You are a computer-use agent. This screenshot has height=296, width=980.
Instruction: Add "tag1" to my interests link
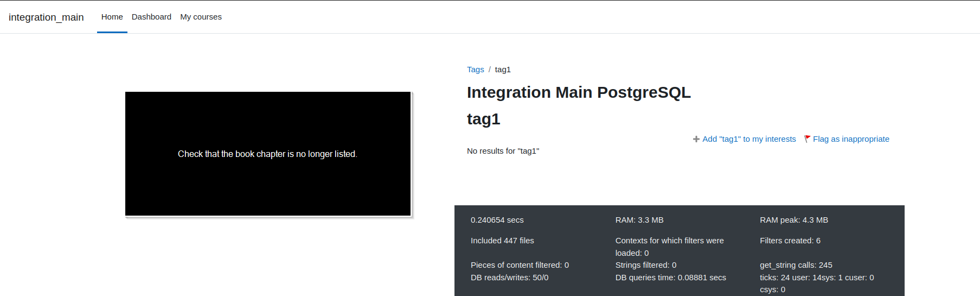point(749,139)
